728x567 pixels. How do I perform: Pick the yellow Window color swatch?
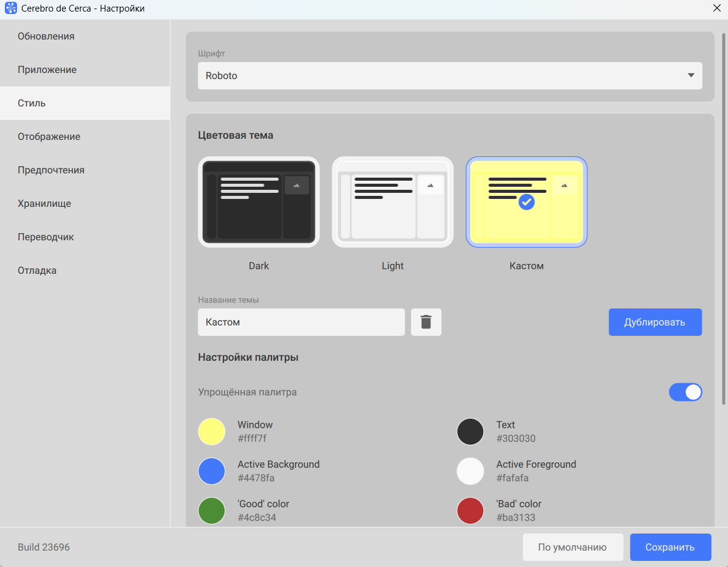coord(212,431)
